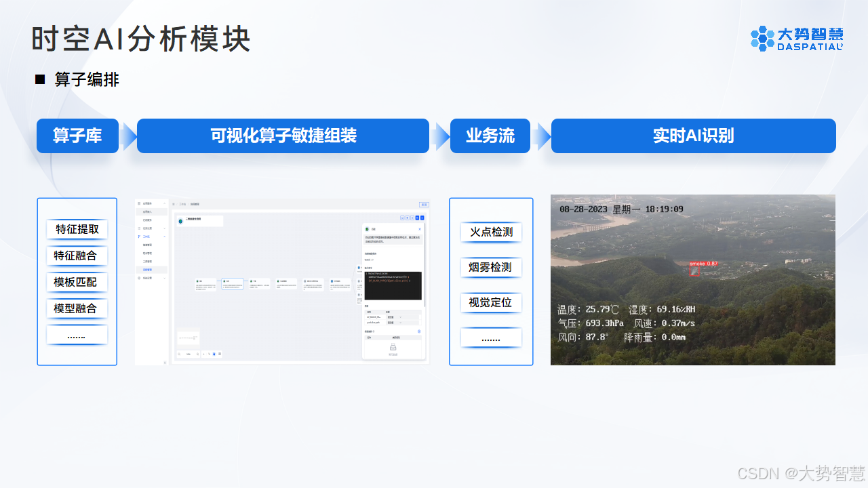Viewport: 868px width, 488px height.
Task: Click the 可视化算子敏捷组装 header banner
Action: tap(283, 136)
